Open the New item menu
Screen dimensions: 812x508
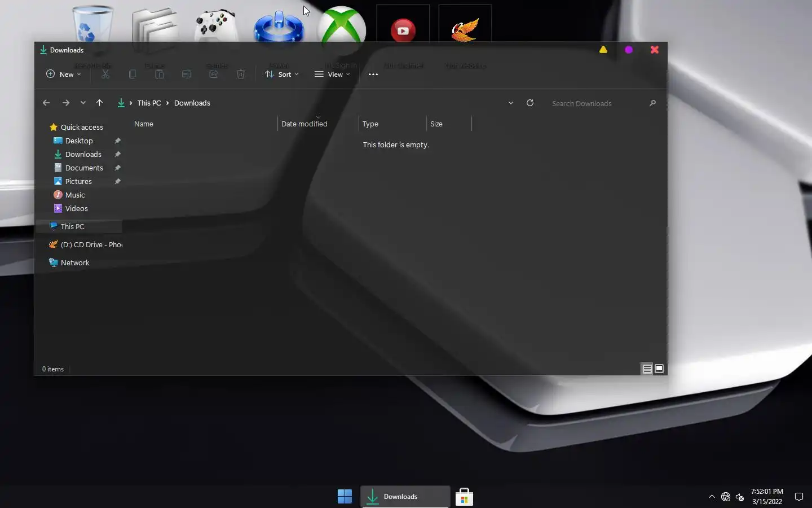coord(63,74)
